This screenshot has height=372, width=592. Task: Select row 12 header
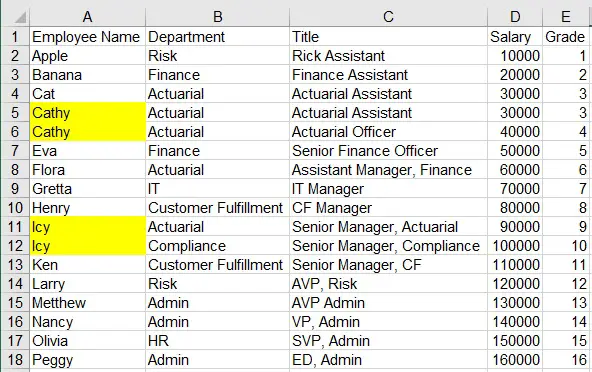tap(15, 246)
